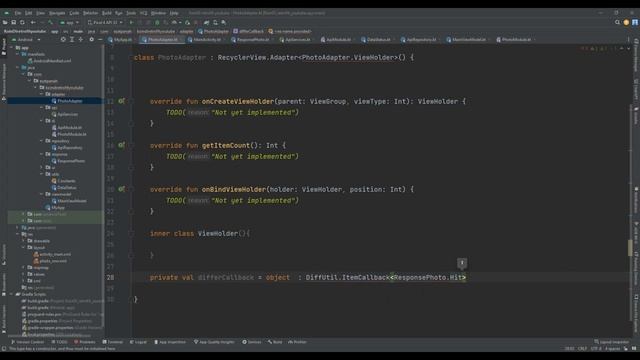The image size is (640, 360).
Task: Switch to the PhotoModule.kt editor tab
Action: coord(516,40)
